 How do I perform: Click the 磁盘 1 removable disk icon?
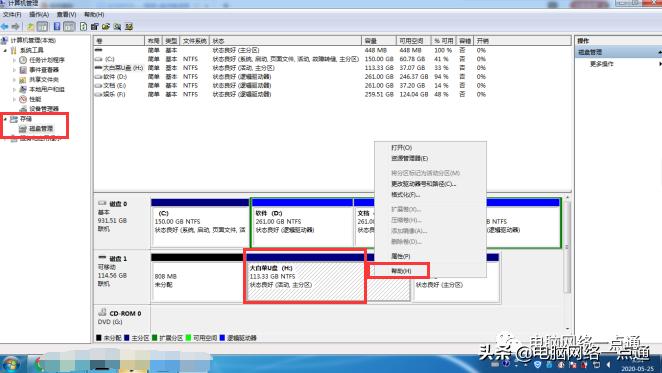tap(102, 258)
